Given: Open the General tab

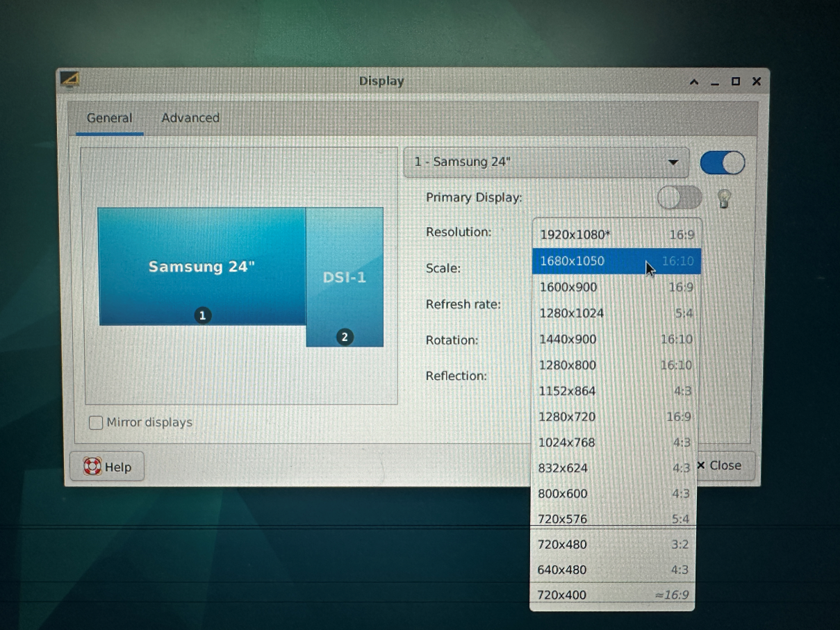Looking at the screenshot, I should (x=109, y=118).
